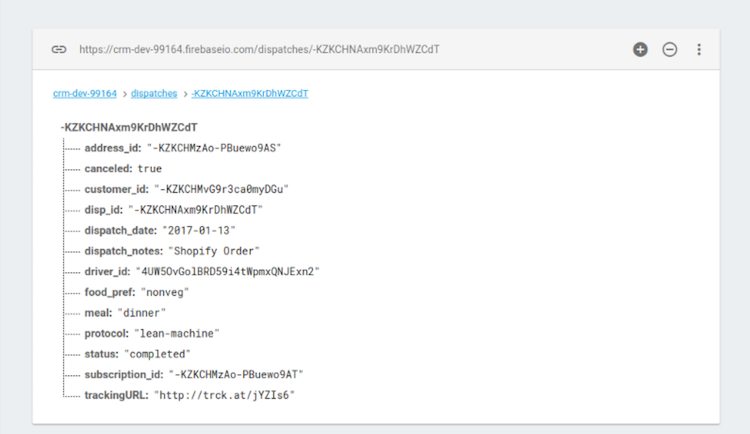
Task: Select the address_id key
Action: point(113,148)
